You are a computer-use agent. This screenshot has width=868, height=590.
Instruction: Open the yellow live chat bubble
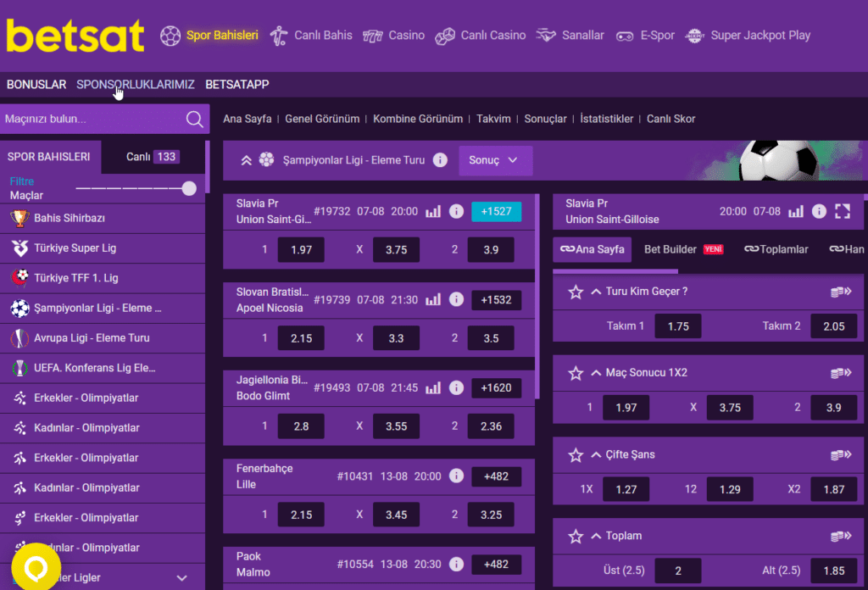[x=36, y=567]
